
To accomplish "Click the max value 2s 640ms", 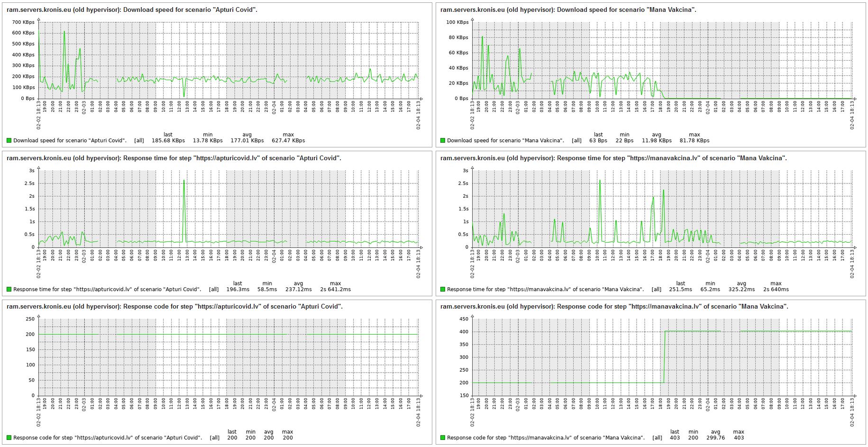I will click(776, 289).
